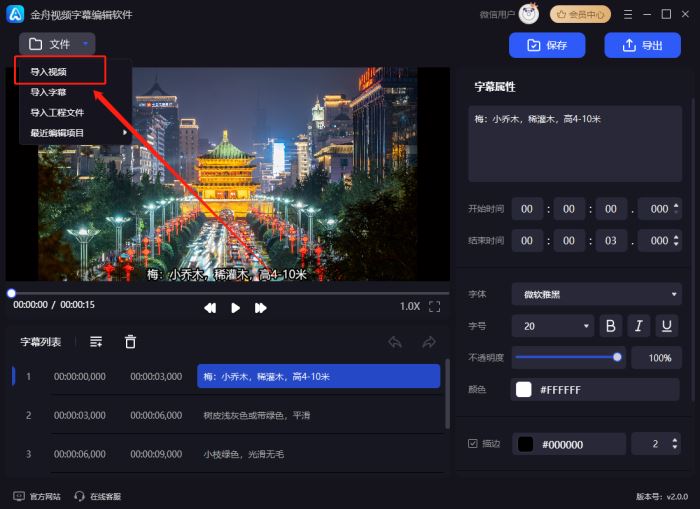Click start time 00:00:03,000 in row 2
Screen dimensions: 700x509
(x=80, y=415)
